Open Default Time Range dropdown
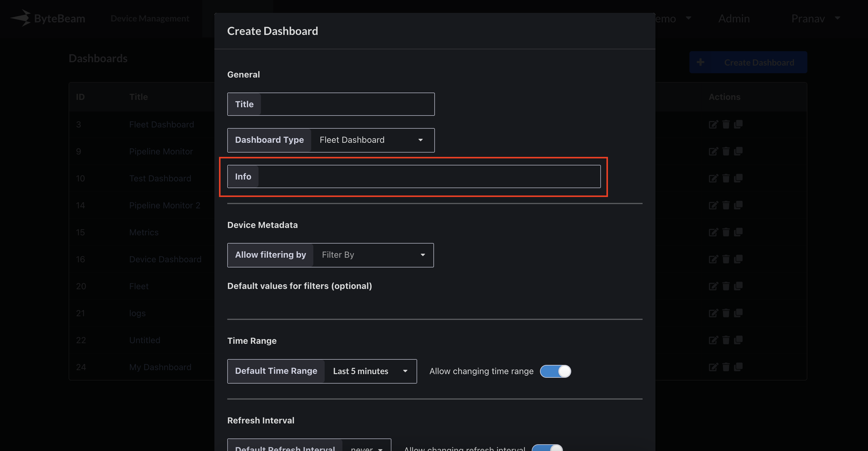This screenshot has height=451, width=868. point(370,371)
